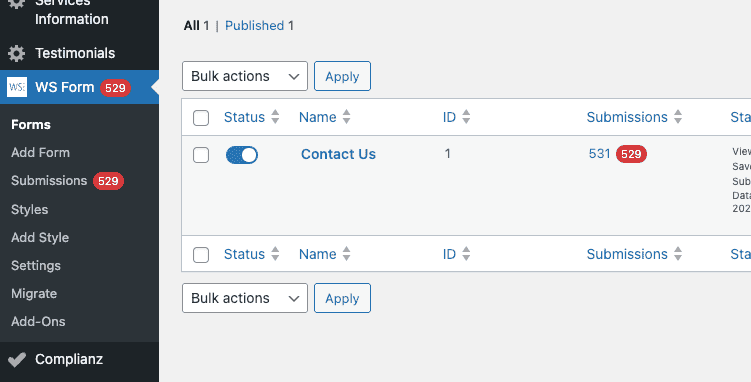
Task: Click sort arrows beside top ID header
Action: (466, 117)
